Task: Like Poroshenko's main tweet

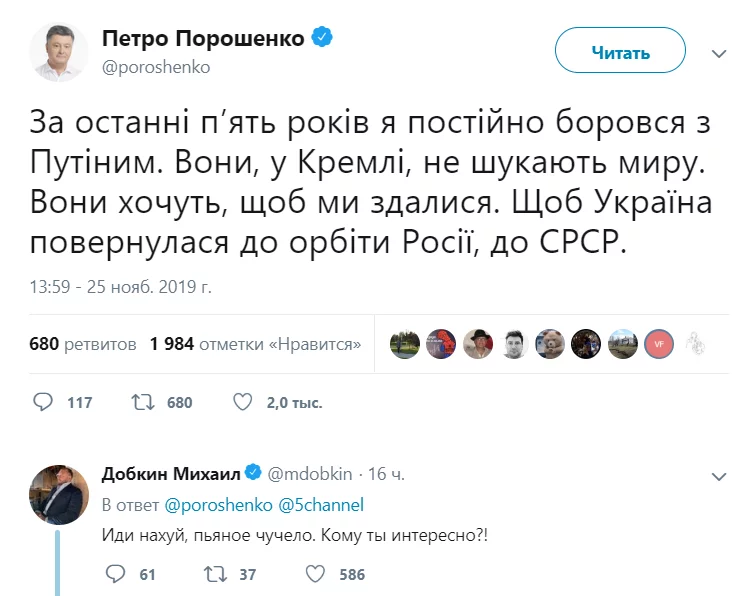Action: click(243, 402)
